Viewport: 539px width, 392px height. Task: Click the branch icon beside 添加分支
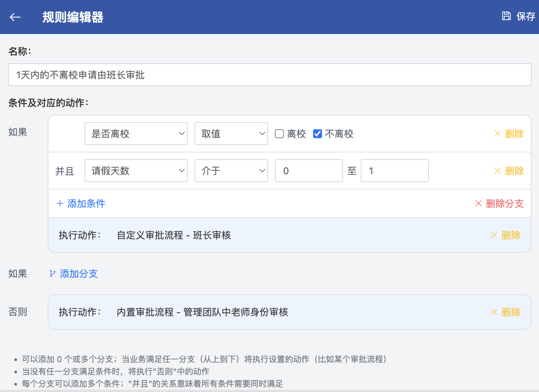pyautogui.click(x=52, y=274)
